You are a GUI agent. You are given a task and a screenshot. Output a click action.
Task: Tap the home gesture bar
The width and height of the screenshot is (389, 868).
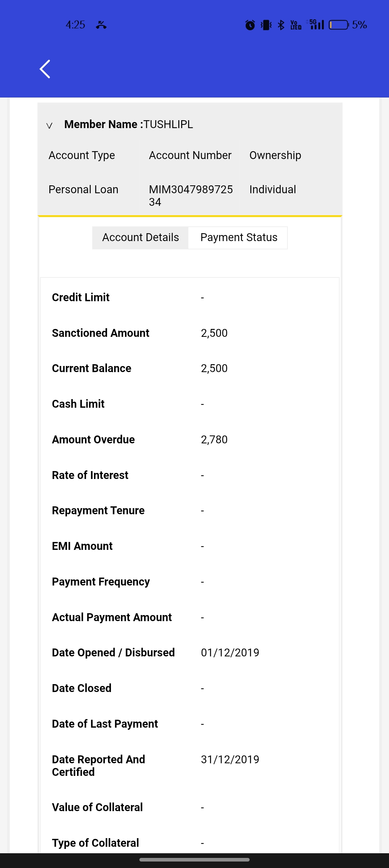[x=194, y=860]
